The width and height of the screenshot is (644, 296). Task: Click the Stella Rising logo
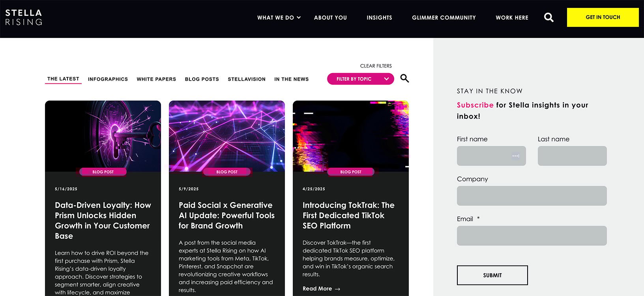23,17
